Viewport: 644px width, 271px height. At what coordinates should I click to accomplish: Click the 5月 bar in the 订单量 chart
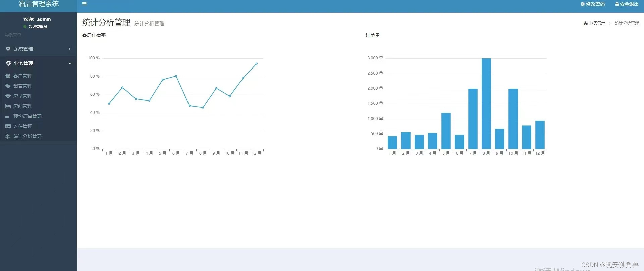pyautogui.click(x=446, y=131)
